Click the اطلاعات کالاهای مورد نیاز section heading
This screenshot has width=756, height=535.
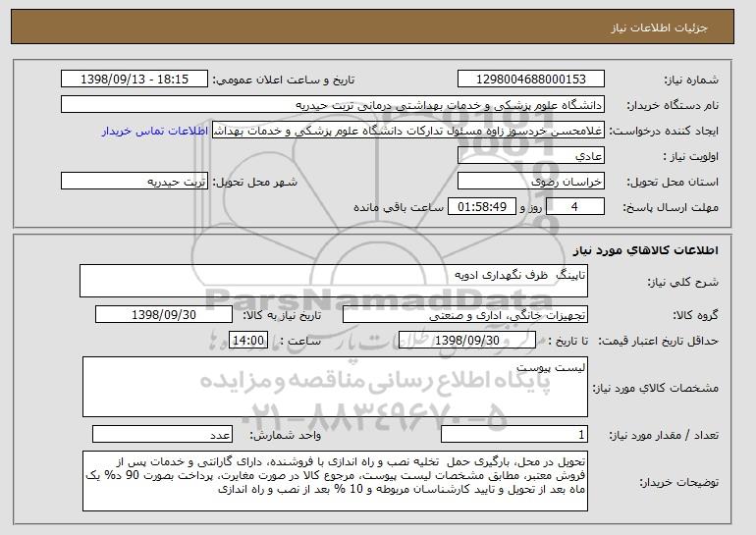(x=646, y=250)
